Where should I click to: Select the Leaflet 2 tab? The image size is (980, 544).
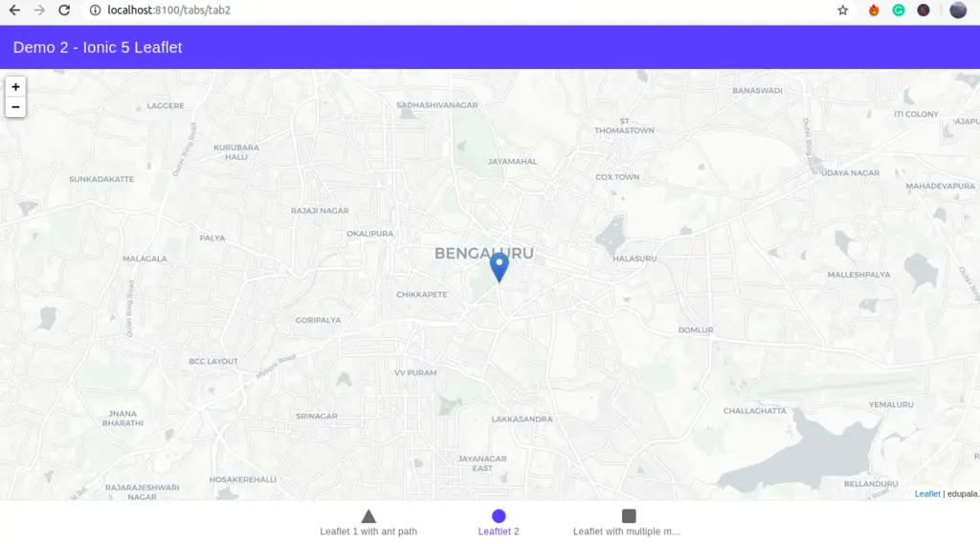[498, 523]
